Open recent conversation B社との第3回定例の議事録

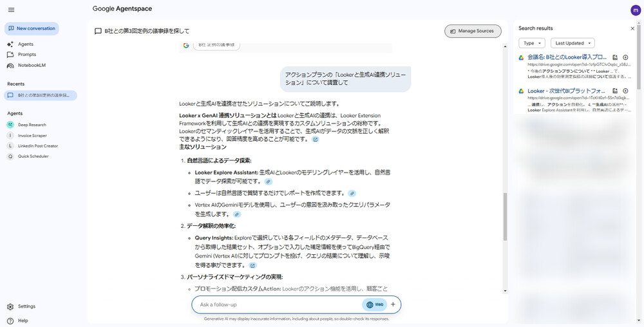[41, 95]
